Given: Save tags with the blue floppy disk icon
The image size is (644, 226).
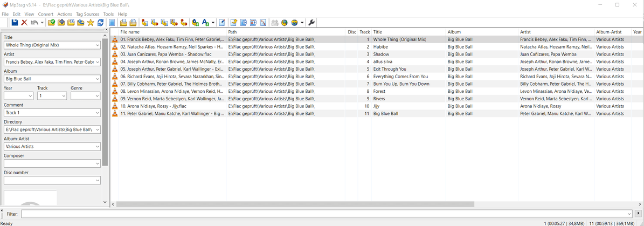Looking at the screenshot, I should coord(15,23).
